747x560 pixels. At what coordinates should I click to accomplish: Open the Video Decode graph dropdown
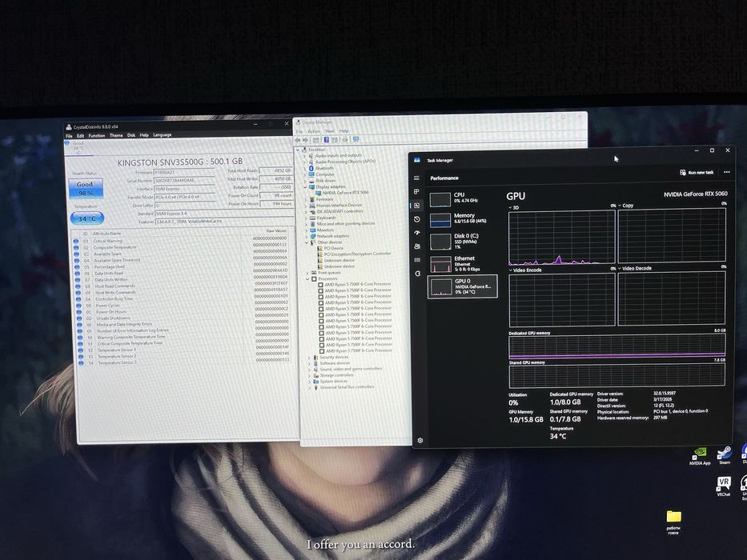(635, 268)
